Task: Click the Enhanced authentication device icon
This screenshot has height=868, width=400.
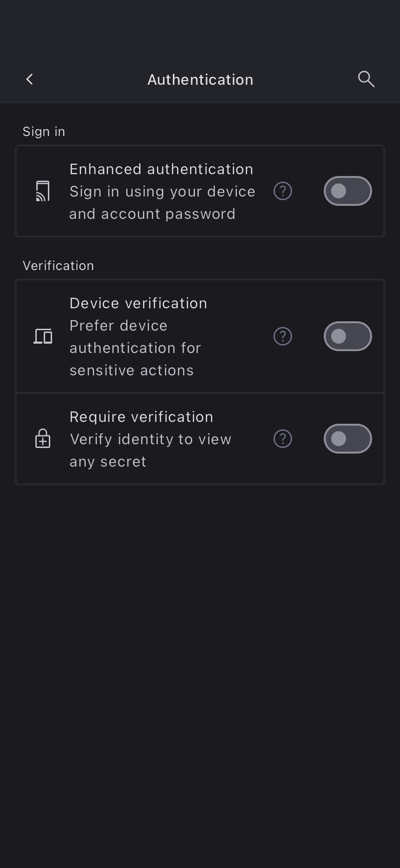Action: (43, 191)
